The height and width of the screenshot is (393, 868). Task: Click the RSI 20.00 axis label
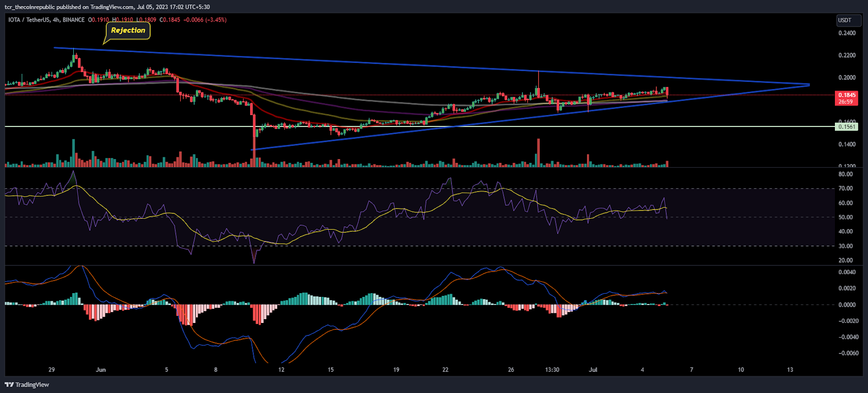click(x=845, y=260)
